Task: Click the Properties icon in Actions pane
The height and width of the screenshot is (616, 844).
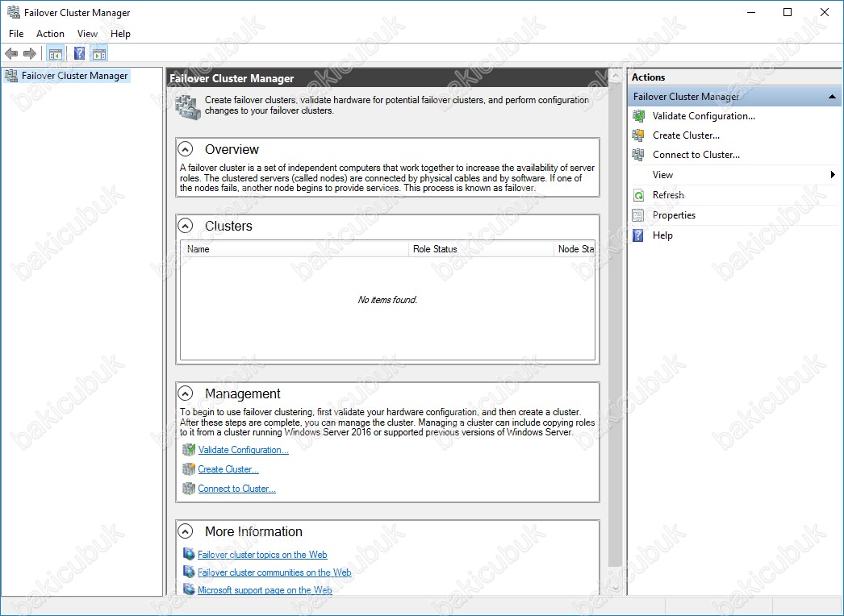Action: pyautogui.click(x=638, y=215)
